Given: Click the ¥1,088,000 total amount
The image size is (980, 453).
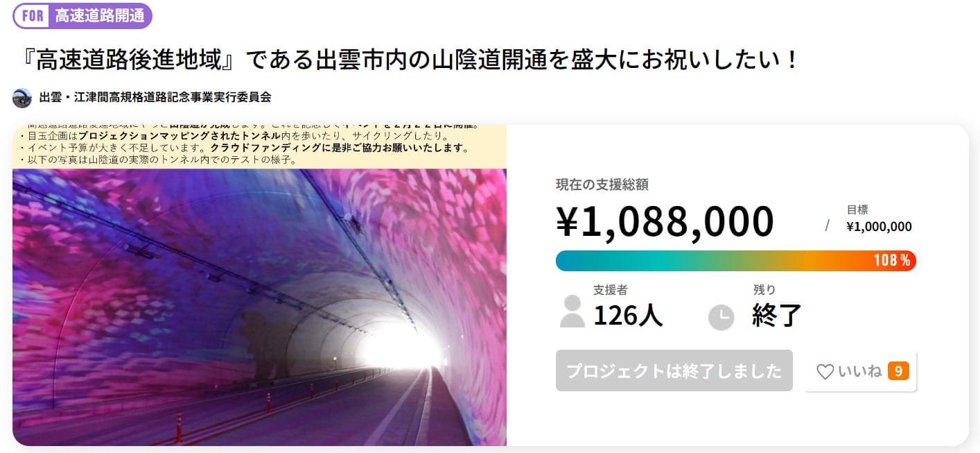Looking at the screenshot, I should pos(665,221).
